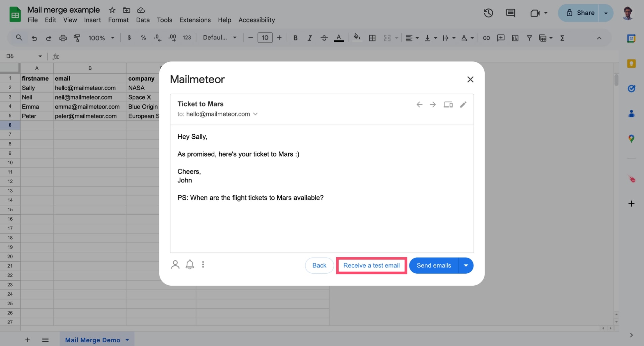
Task: Create a filter with the funnel icon
Action: coord(529,38)
